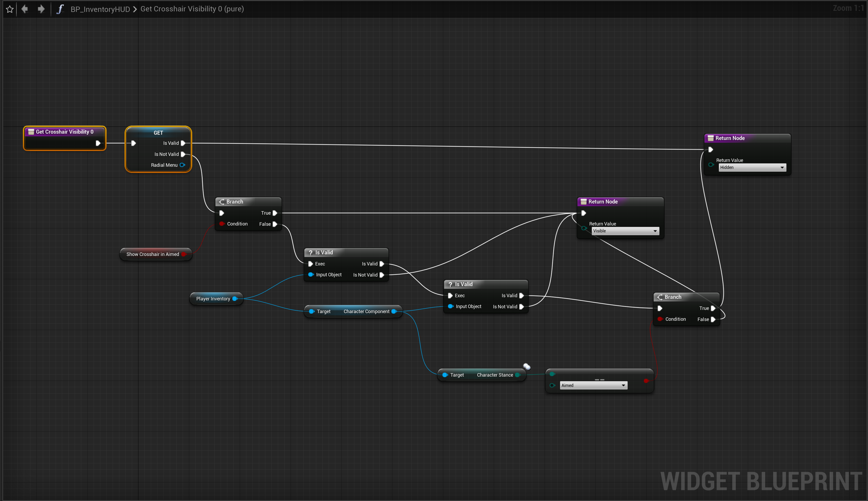Click the Show Crosshair in Aimed output pin

click(184, 254)
